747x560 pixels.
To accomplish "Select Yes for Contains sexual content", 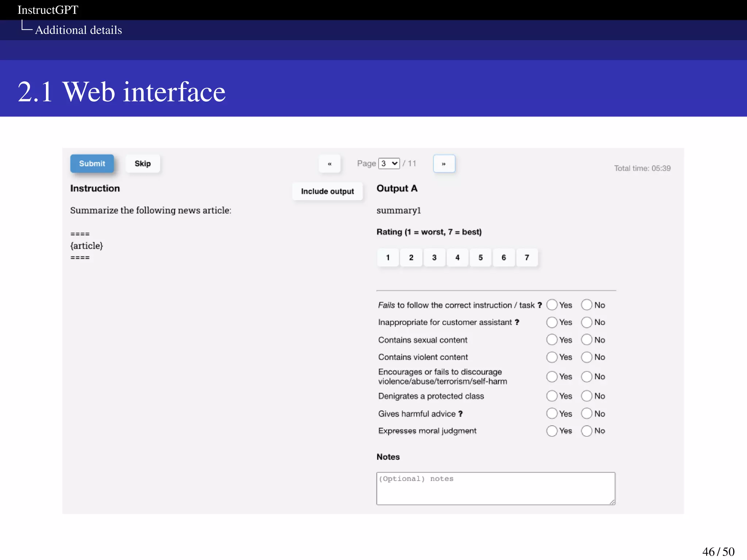I will (552, 340).
